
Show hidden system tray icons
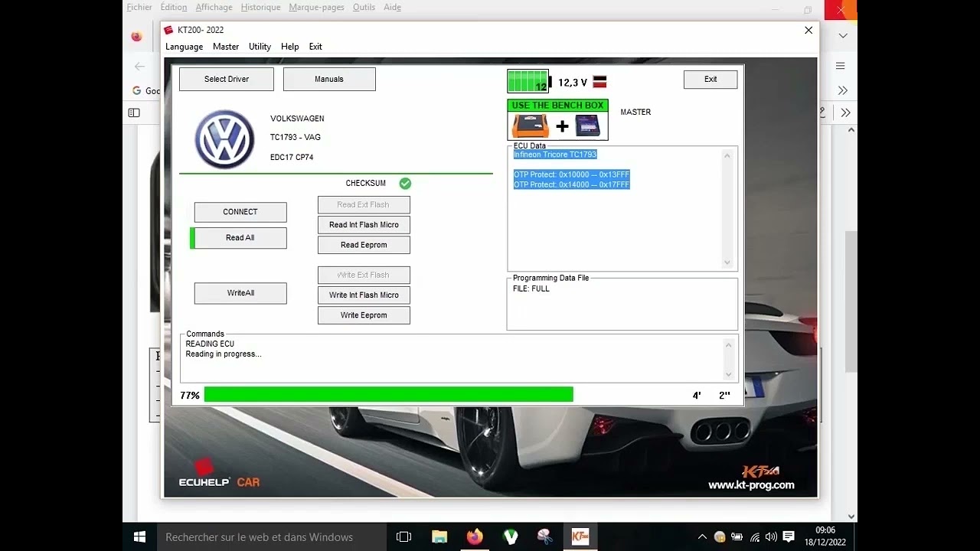[702, 537]
